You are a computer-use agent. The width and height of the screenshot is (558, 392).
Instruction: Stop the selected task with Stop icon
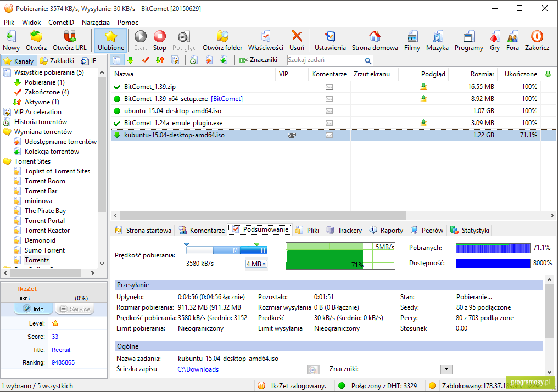[x=160, y=40]
